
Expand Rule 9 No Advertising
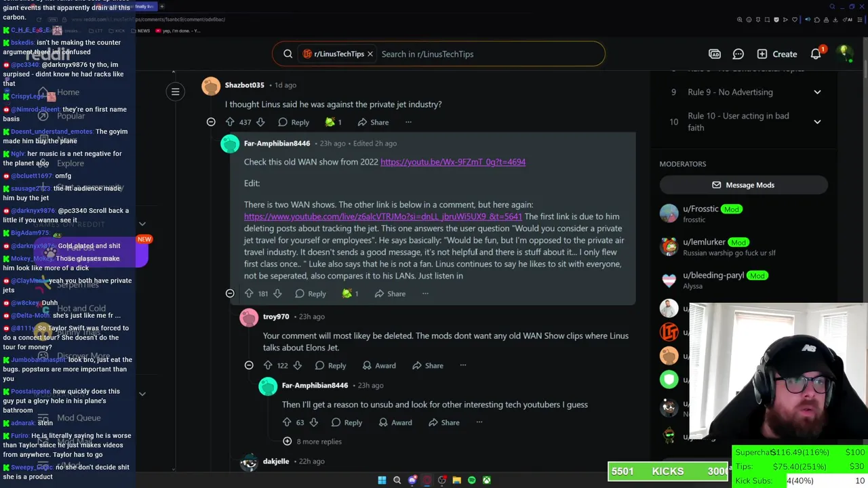[x=817, y=92]
